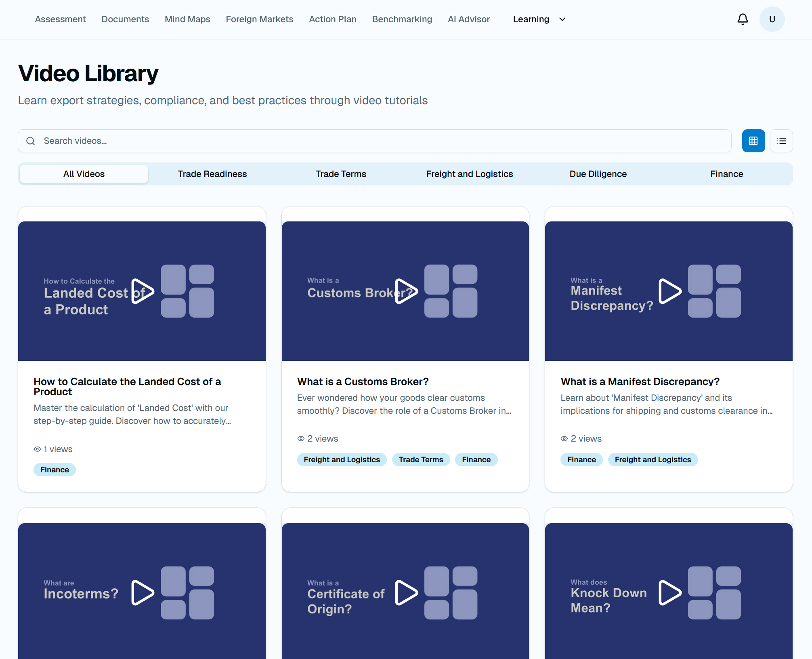
Task: Expand the Learning dropdown
Action: pos(539,19)
